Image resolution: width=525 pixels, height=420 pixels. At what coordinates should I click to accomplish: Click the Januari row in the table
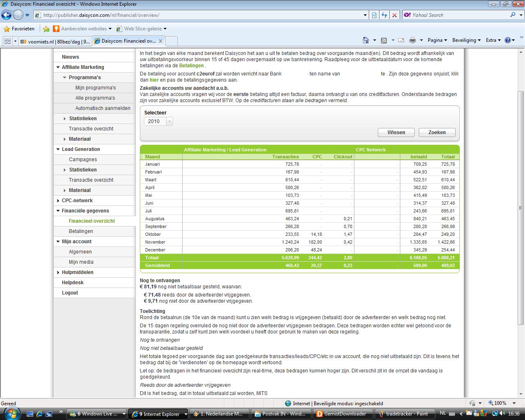(300, 164)
